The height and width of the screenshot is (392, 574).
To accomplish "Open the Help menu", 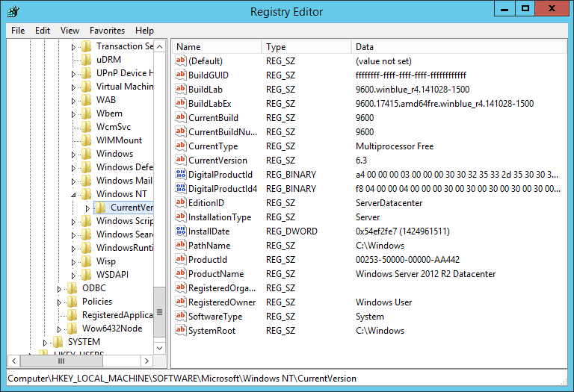I will 144,31.
